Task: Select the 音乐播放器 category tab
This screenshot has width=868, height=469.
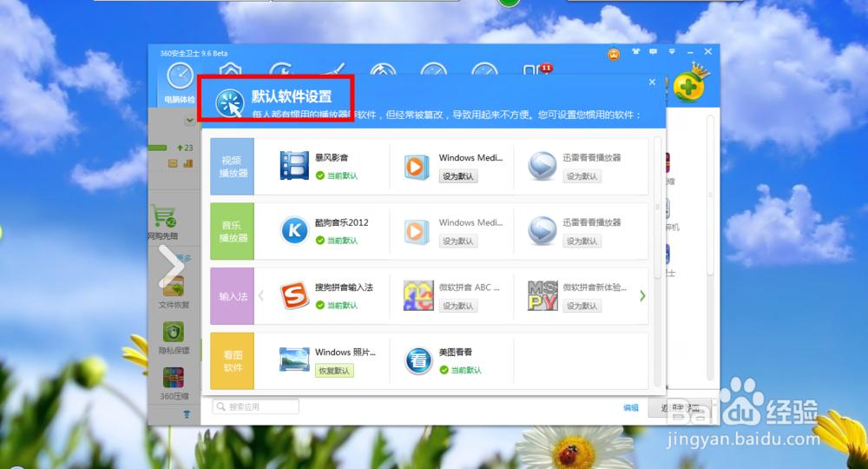Action: 232,231
